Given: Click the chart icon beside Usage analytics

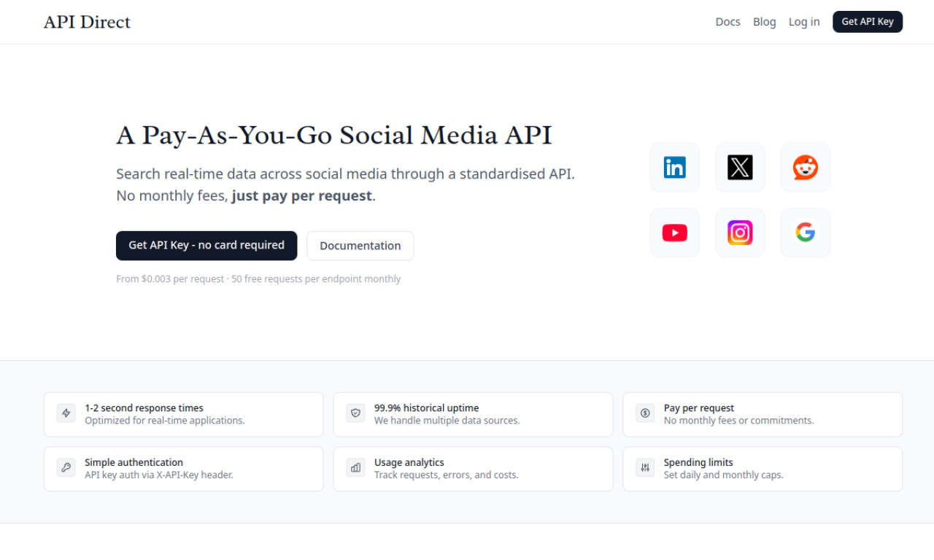Looking at the screenshot, I should point(355,467).
